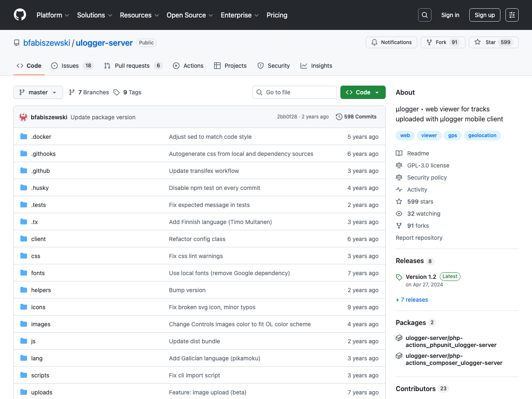
Task: Open the search icon in the header
Action: point(424,15)
